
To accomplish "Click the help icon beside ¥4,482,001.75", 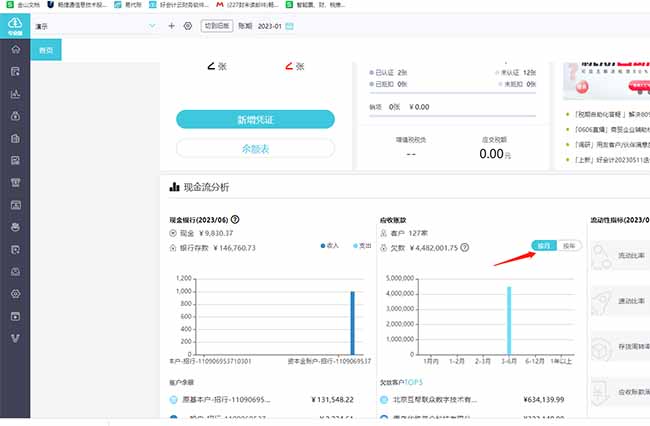I will click(x=465, y=247).
